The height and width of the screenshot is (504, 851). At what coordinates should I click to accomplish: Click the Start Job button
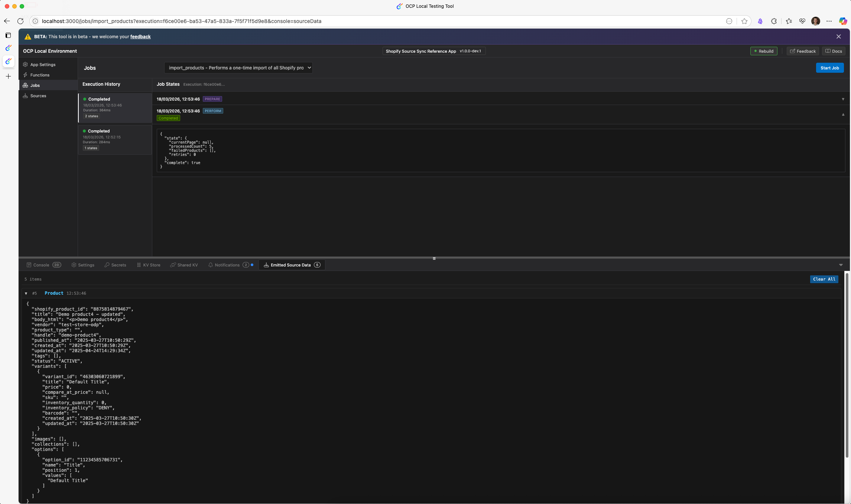coord(829,68)
